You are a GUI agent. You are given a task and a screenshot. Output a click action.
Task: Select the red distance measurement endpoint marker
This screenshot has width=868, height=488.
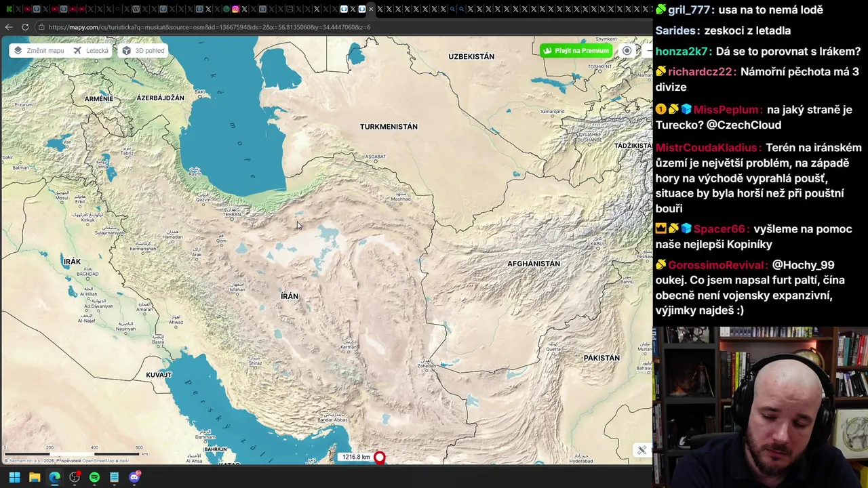pyautogui.click(x=380, y=457)
